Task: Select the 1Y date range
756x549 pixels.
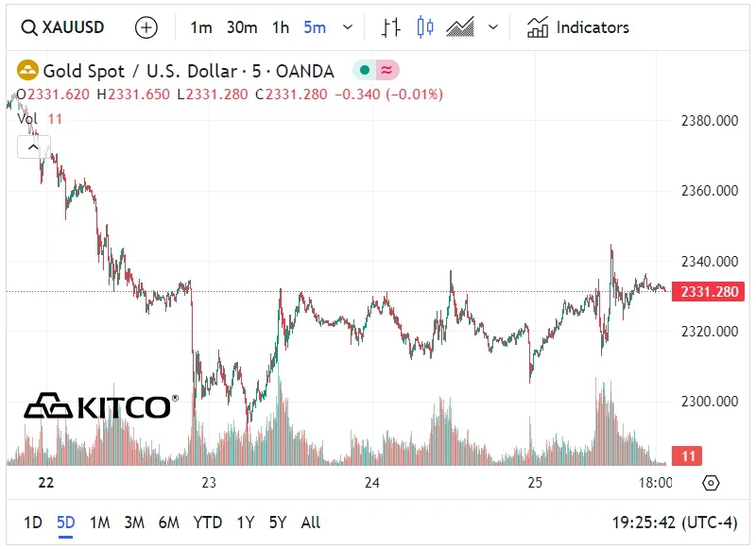Action: 246,523
